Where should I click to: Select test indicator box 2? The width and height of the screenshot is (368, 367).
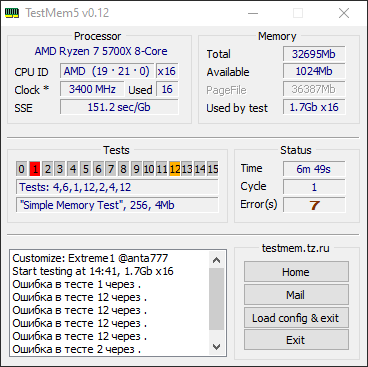(x=47, y=169)
